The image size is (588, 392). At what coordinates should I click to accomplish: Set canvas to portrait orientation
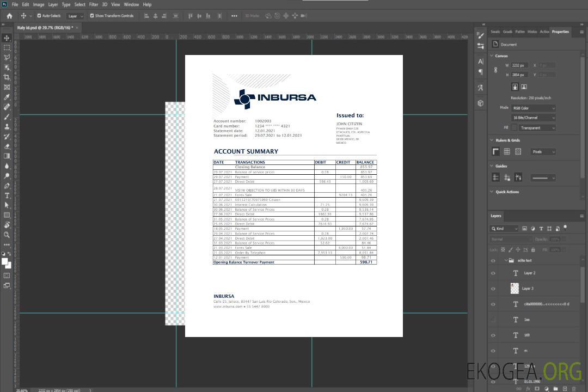pos(515,87)
